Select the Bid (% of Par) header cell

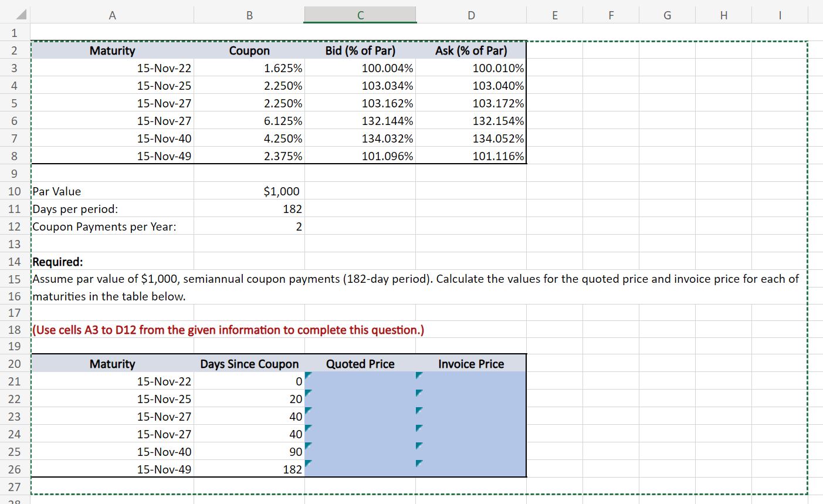click(360, 50)
